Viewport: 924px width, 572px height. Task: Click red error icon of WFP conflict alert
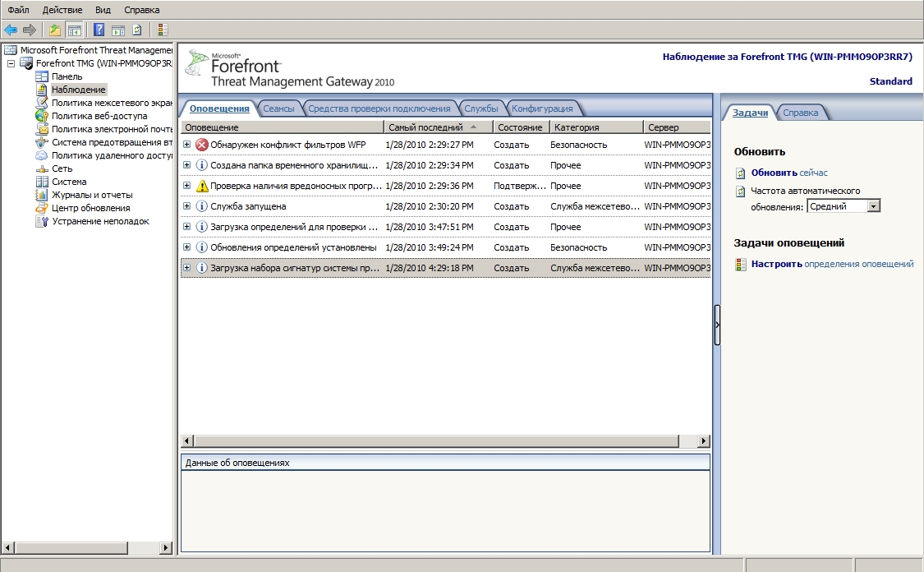pos(201,145)
